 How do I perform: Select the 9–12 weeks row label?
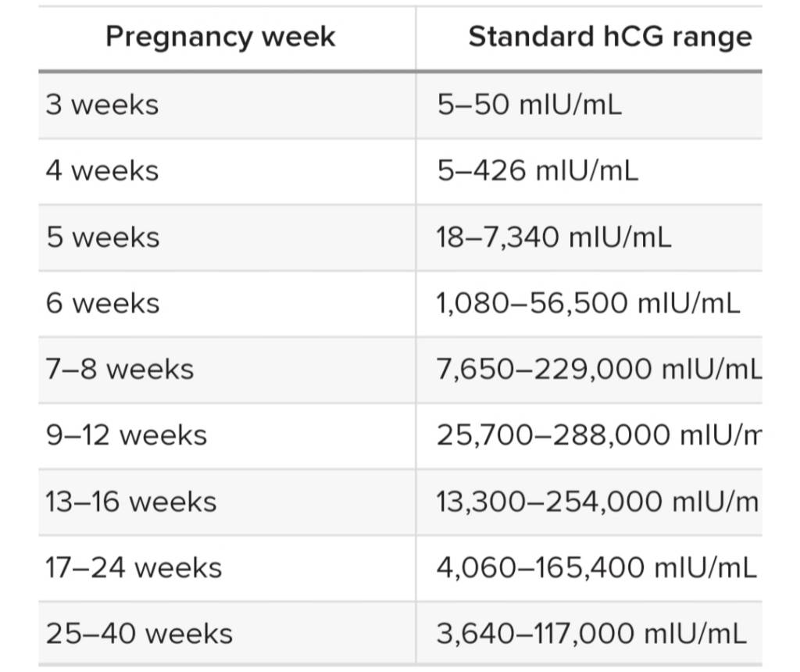[x=127, y=435]
